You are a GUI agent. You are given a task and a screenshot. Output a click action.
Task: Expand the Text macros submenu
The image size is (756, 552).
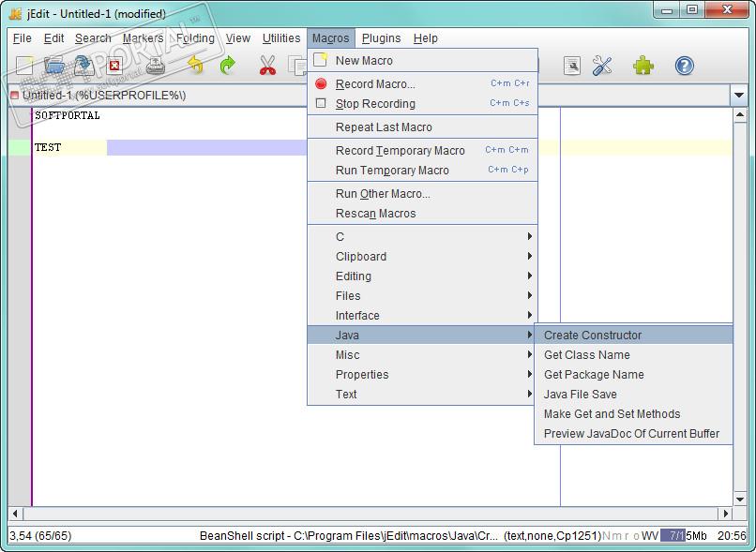(422, 395)
